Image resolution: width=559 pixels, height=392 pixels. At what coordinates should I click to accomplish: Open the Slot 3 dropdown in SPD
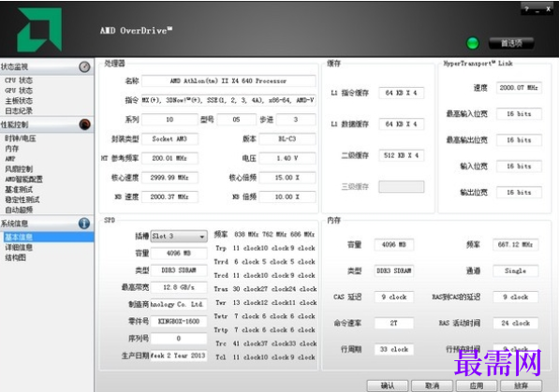point(179,236)
